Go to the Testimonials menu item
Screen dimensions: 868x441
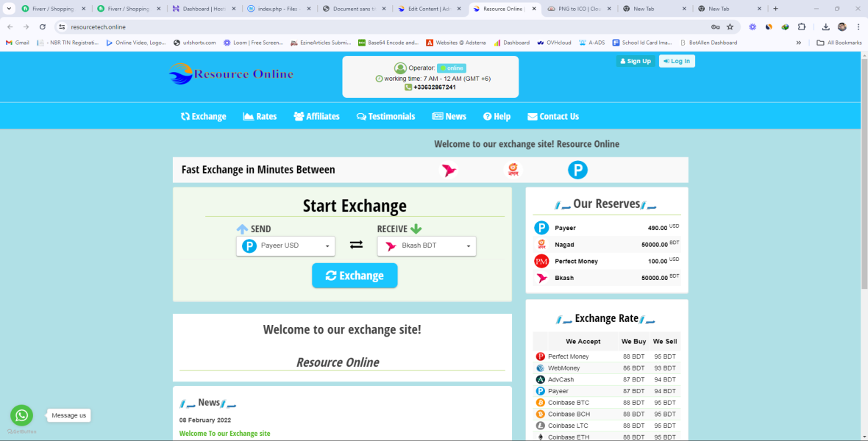[x=385, y=116]
